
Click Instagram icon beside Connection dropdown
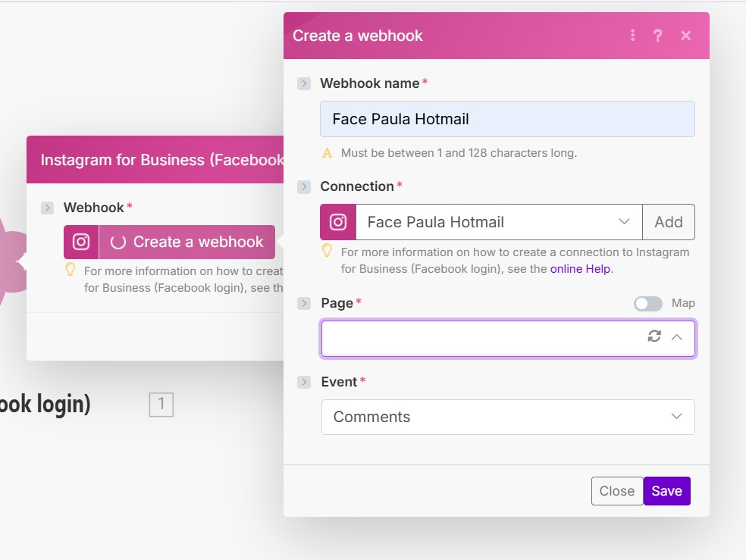coord(338,222)
